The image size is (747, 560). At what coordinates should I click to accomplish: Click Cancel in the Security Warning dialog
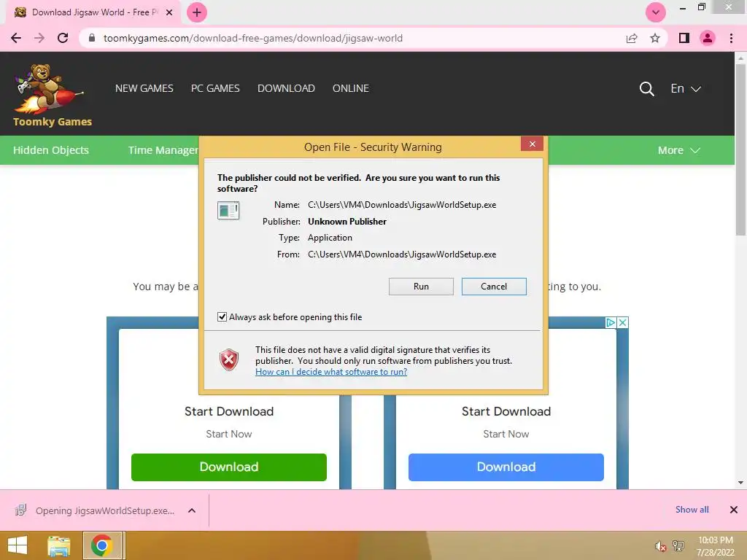494,286
